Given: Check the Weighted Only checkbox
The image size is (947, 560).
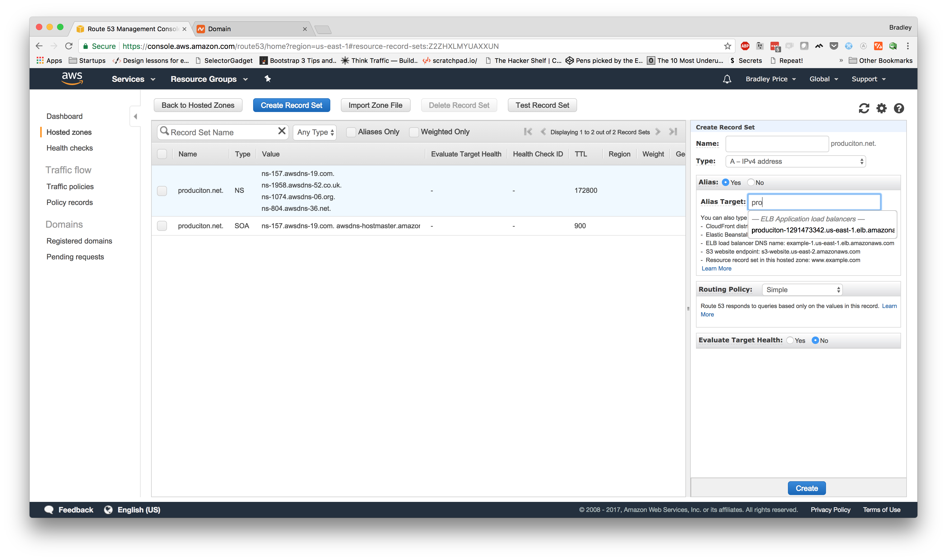Looking at the screenshot, I should coord(414,132).
